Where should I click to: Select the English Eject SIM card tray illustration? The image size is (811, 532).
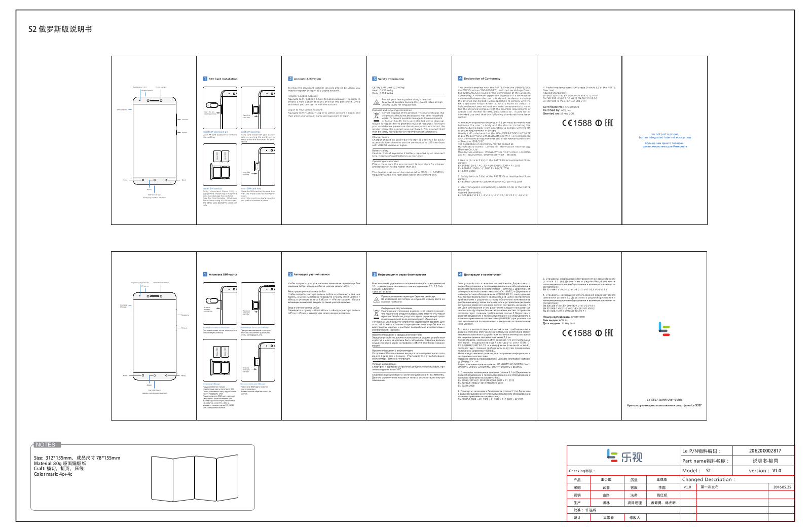(x=258, y=107)
